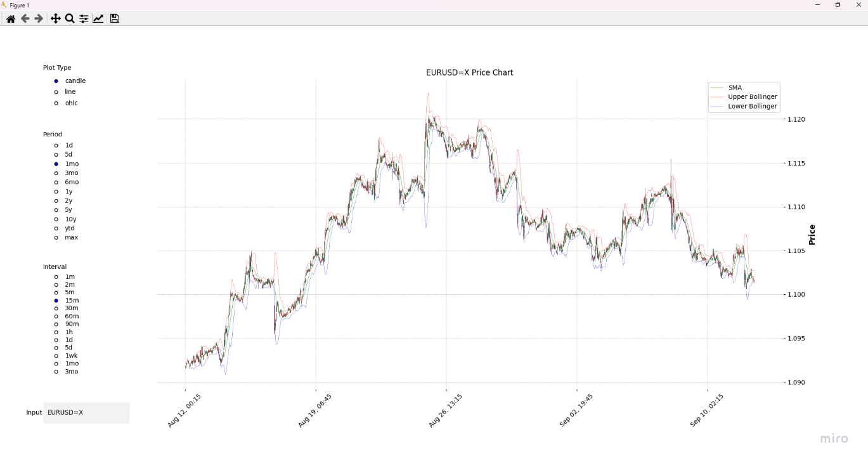
Task: Activate the Pan tool
Action: [55, 18]
